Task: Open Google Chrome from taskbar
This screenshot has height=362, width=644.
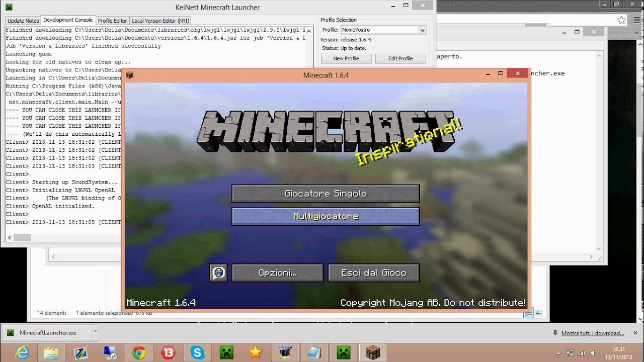Action: click(x=139, y=352)
